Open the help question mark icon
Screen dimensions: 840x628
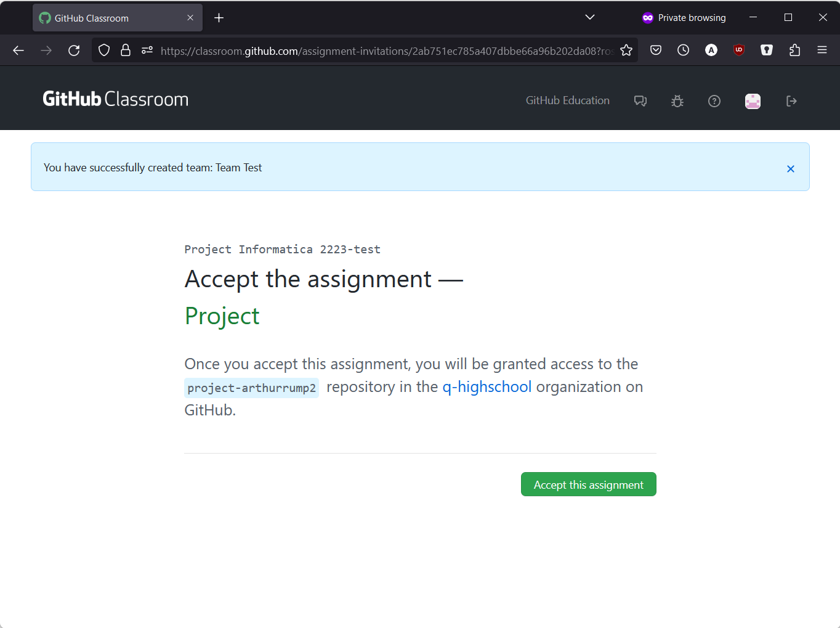coord(714,101)
